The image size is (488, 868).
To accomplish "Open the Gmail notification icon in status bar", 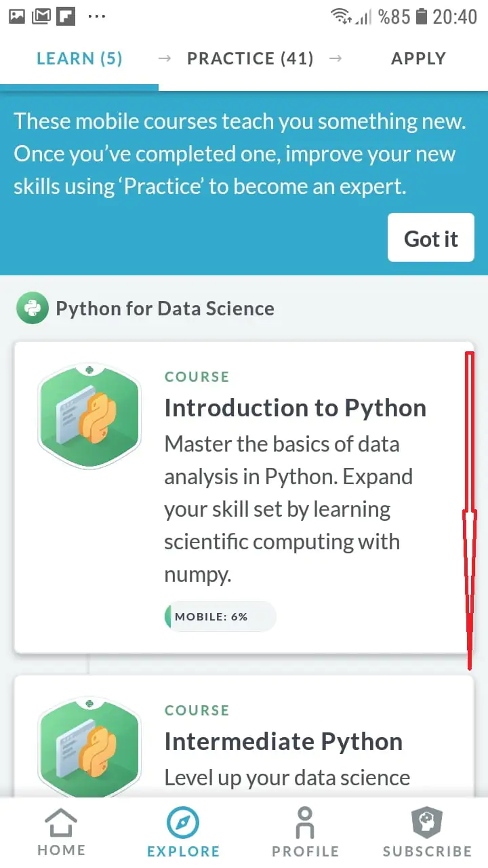I will coord(41,16).
